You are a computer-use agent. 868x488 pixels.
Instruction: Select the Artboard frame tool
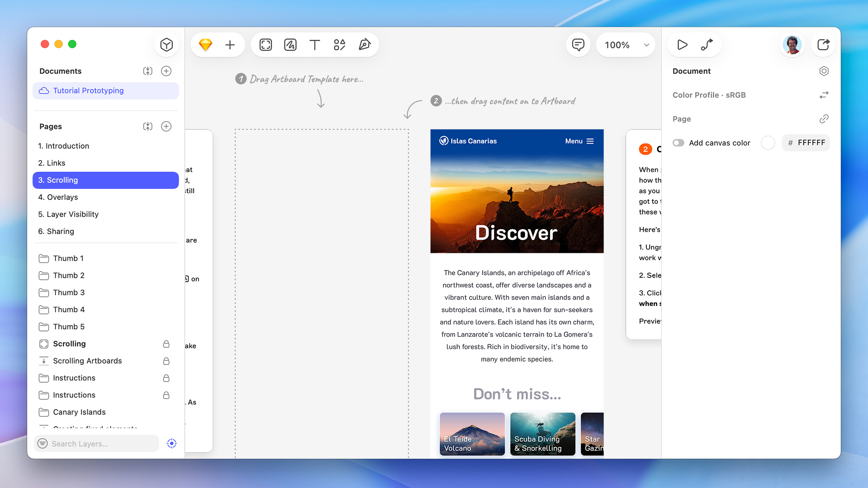(x=266, y=45)
